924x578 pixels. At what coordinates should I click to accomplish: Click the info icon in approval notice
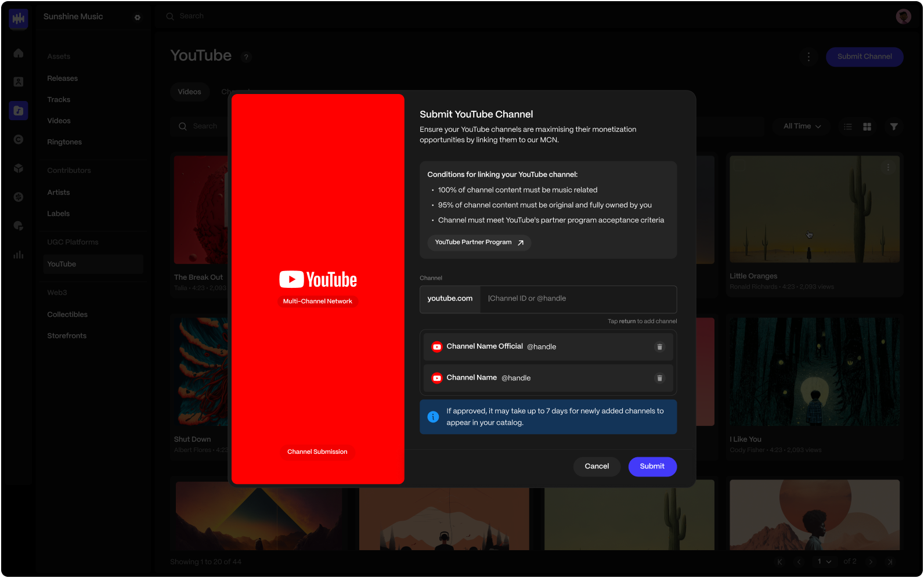pyautogui.click(x=433, y=417)
